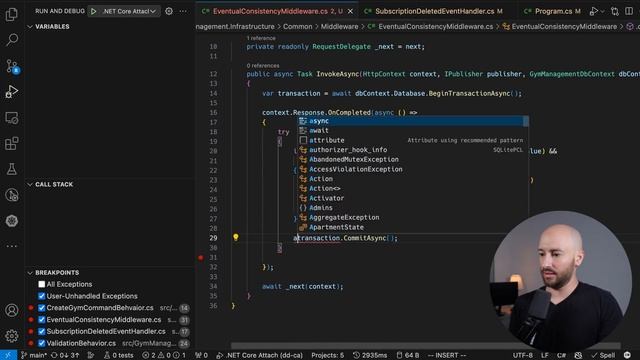This screenshot has width=640, height=360.
Task: Click the split editor icon
Action: (x=629, y=11)
